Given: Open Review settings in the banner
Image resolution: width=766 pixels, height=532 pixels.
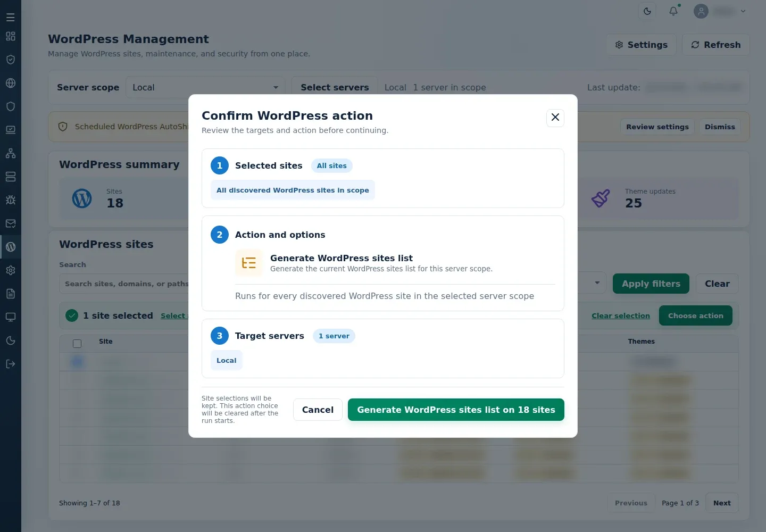Looking at the screenshot, I should click(x=657, y=127).
